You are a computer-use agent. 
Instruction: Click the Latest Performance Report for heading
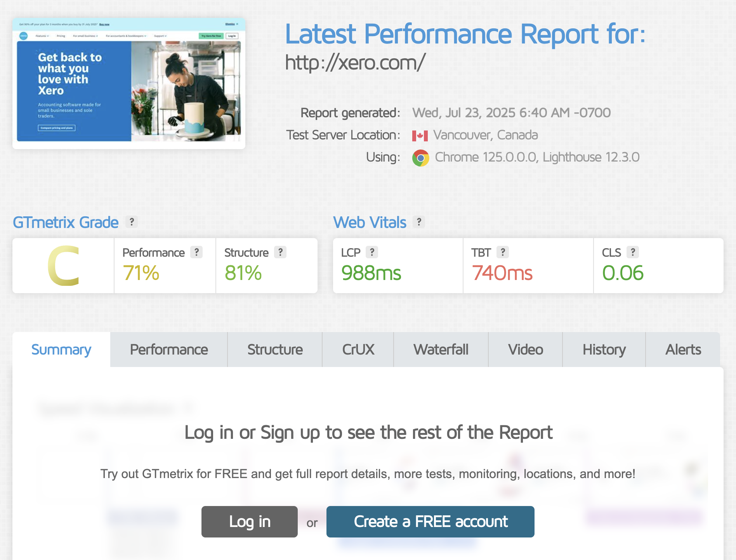465,34
